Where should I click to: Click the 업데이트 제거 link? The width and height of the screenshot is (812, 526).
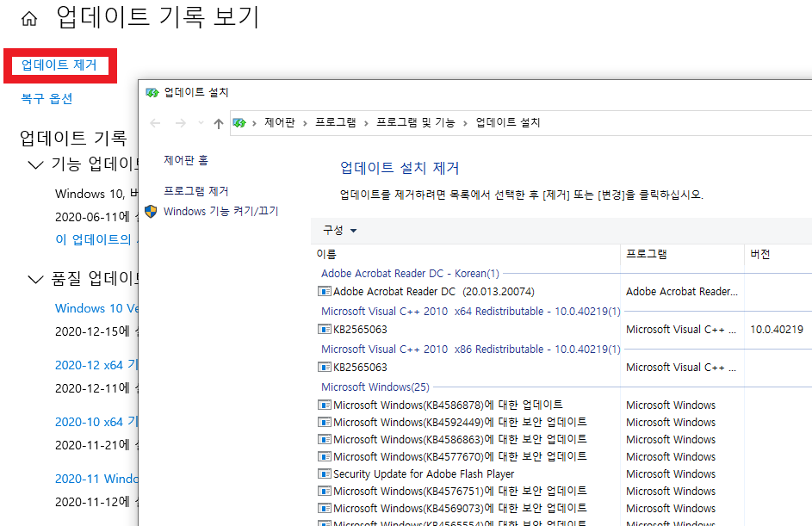pos(59,65)
